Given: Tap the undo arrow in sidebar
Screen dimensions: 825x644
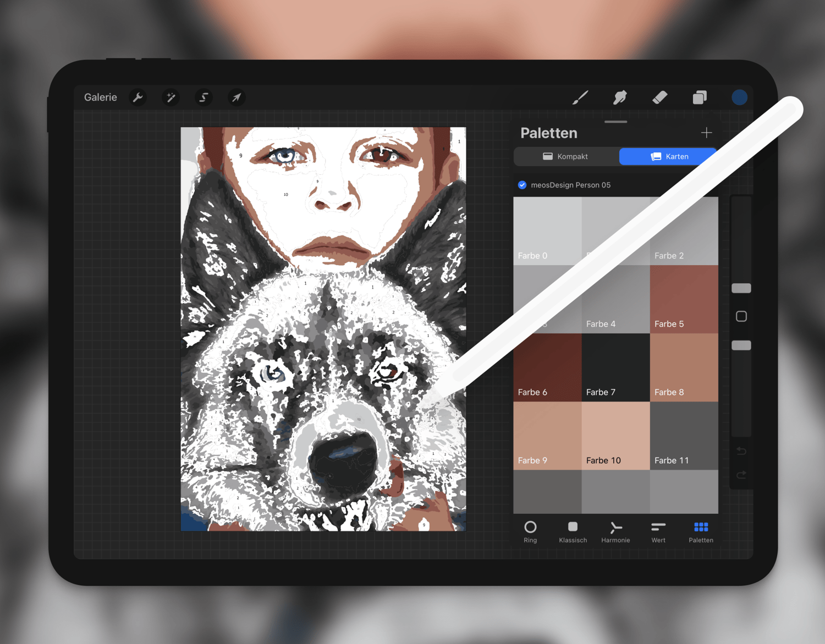Looking at the screenshot, I should (x=741, y=451).
